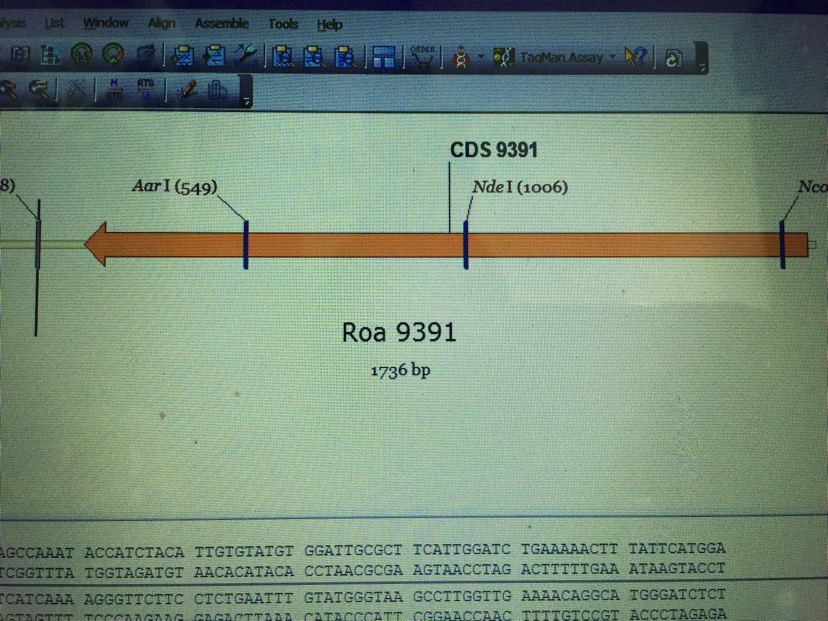This screenshot has height=621, width=828.
Task: Click the pane layout icon
Action: [383, 57]
